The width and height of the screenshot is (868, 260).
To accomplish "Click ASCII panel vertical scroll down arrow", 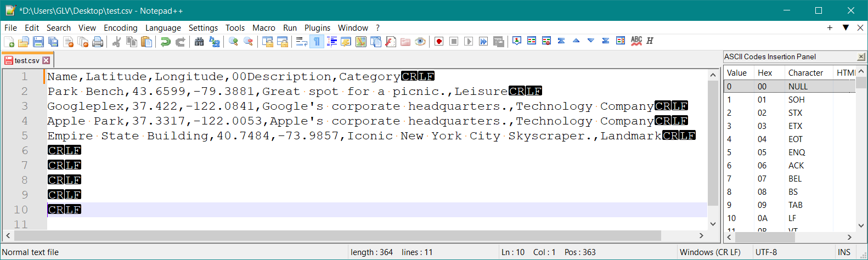I will 861,225.
